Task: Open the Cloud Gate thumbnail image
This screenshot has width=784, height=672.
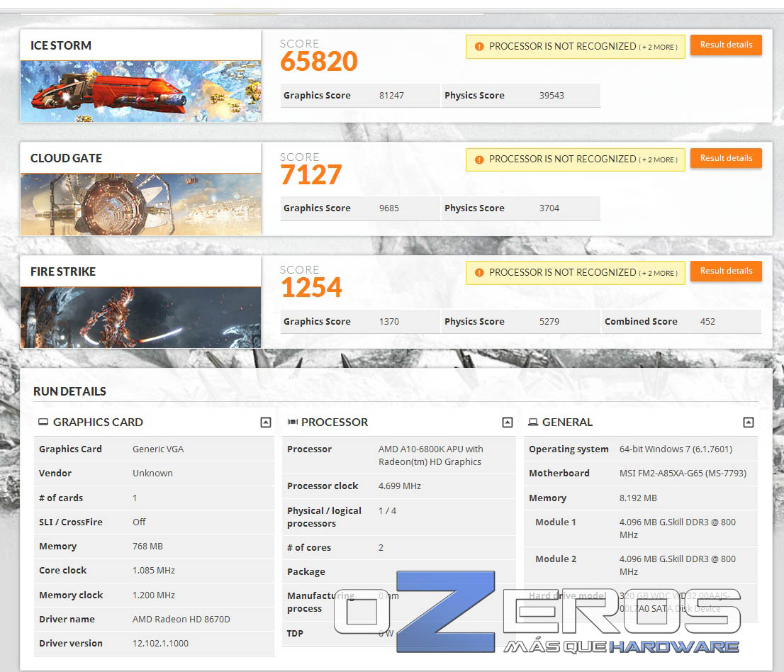Action: tap(140, 204)
